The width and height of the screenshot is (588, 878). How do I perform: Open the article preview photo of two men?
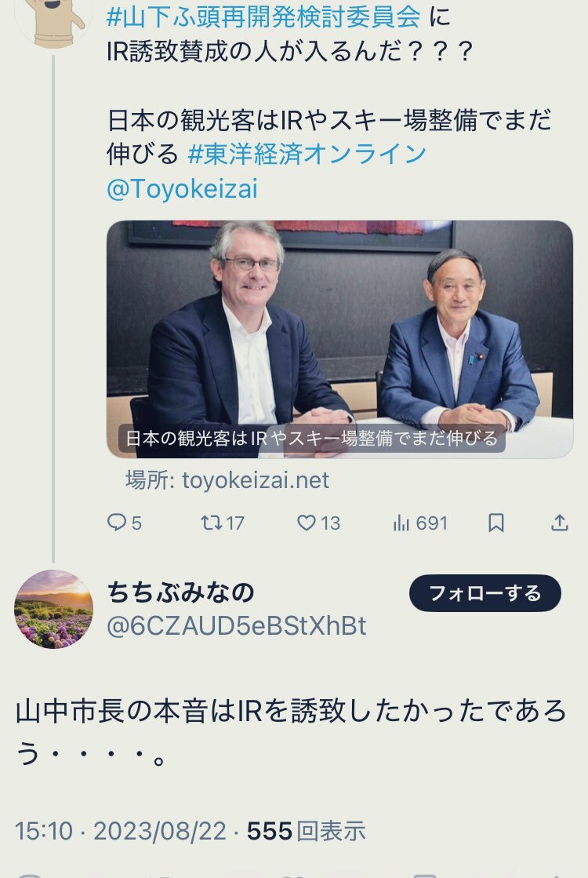tap(339, 339)
